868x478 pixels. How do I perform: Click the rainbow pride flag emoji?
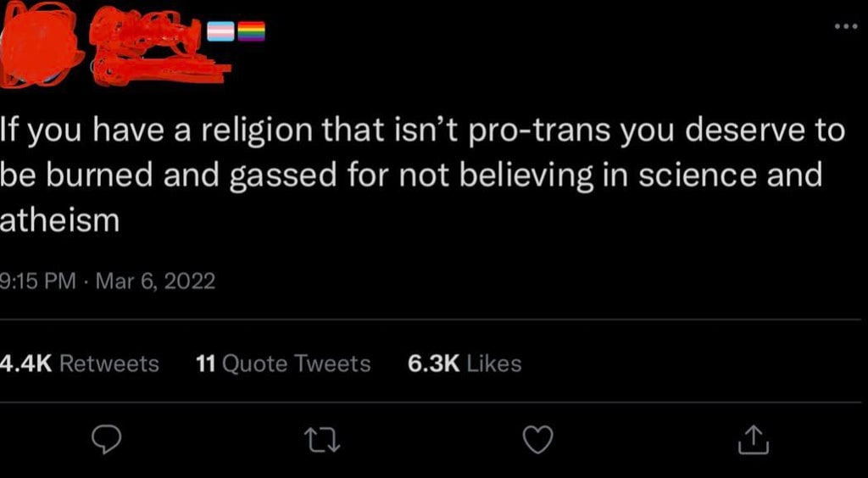[x=253, y=32]
